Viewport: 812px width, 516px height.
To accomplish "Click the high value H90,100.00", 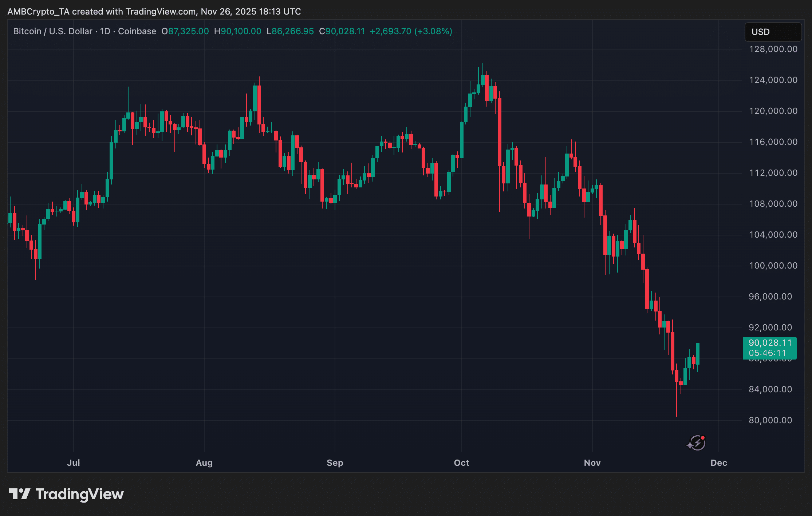I will (238, 31).
